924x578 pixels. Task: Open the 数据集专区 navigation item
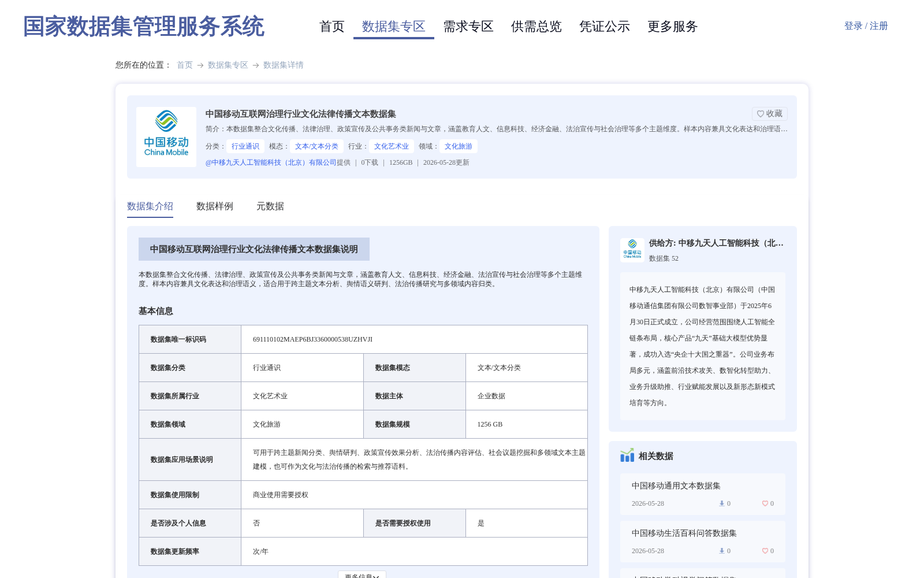point(394,27)
